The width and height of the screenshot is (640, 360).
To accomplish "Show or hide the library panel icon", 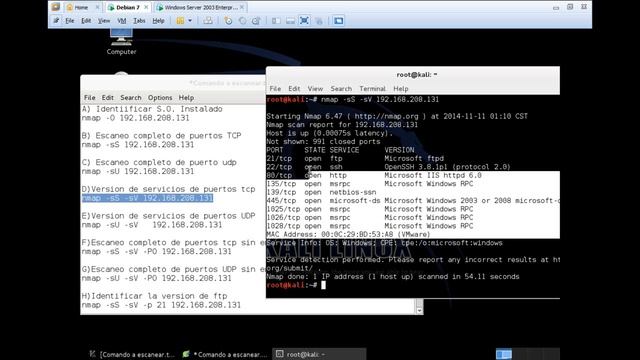I will pyautogui.click(x=276, y=20).
